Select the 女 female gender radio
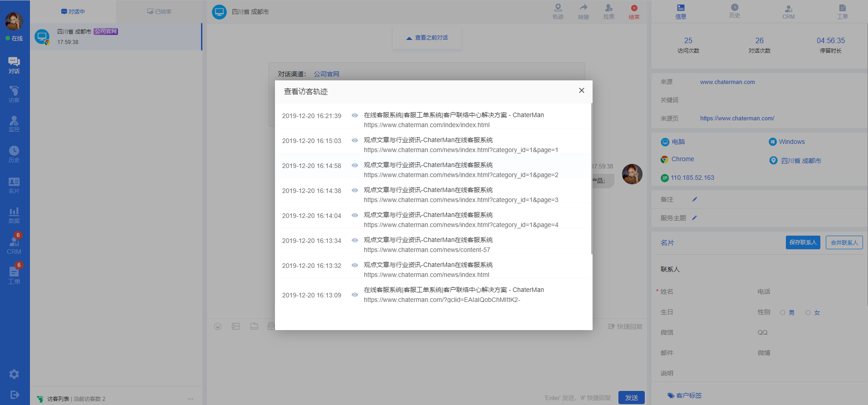Image resolution: width=868 pixels, height=405 pixels. (x=808, y=312)
